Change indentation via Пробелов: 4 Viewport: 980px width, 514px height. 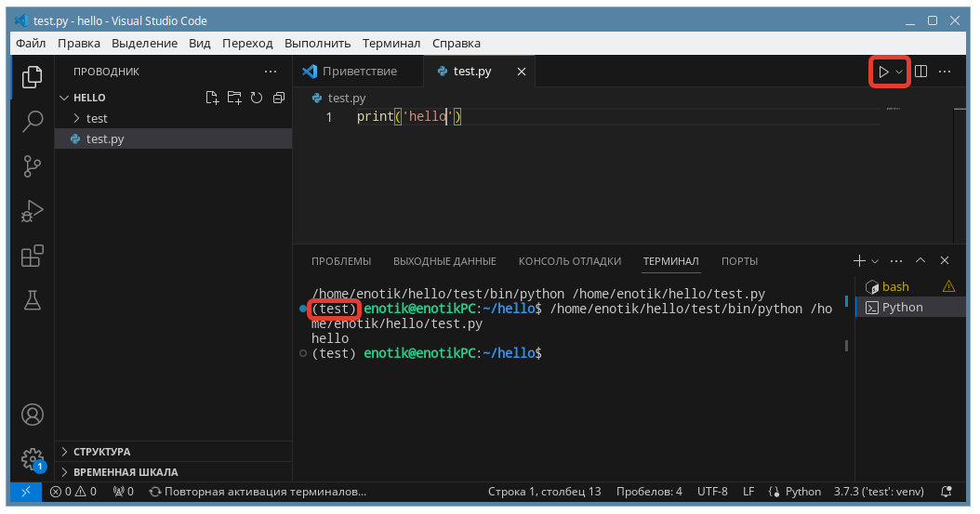(x=649, y=492)
